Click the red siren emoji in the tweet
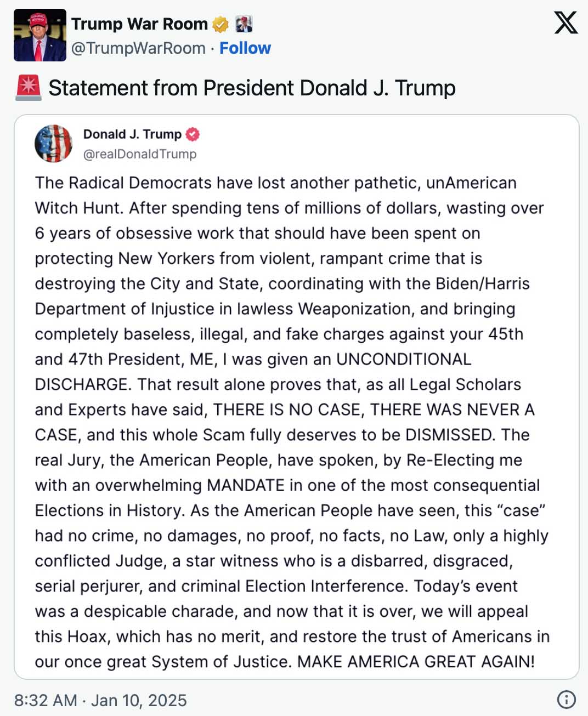The height and width of the screenshot is (716, 588). pyautogui.click(x=28, y=88)
